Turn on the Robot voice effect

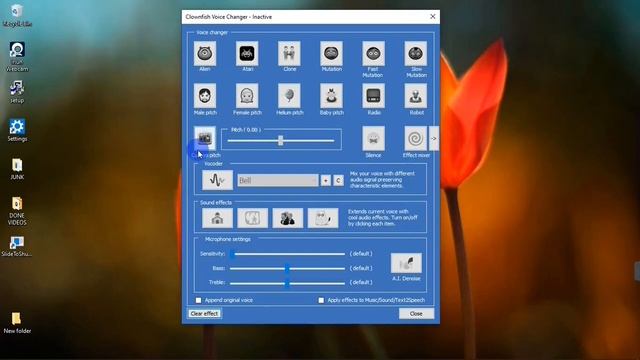pyautogui.click(x=416, y=96)
